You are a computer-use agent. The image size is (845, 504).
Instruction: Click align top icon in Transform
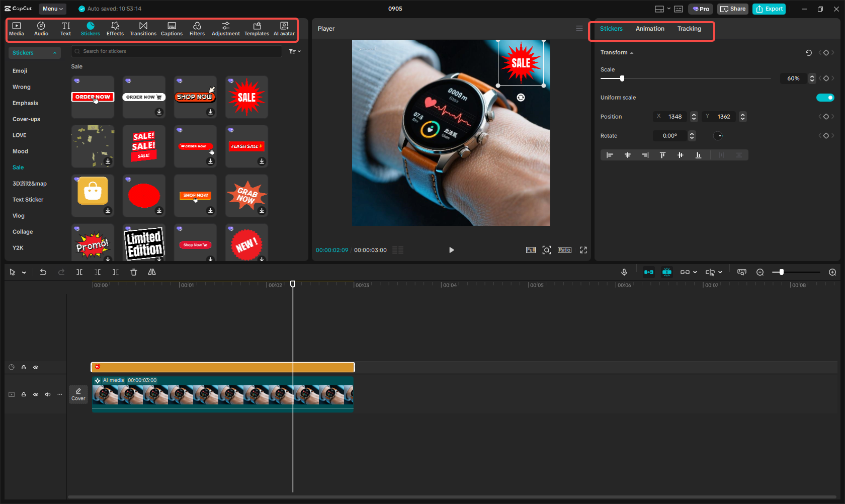(x=662, y=155)
